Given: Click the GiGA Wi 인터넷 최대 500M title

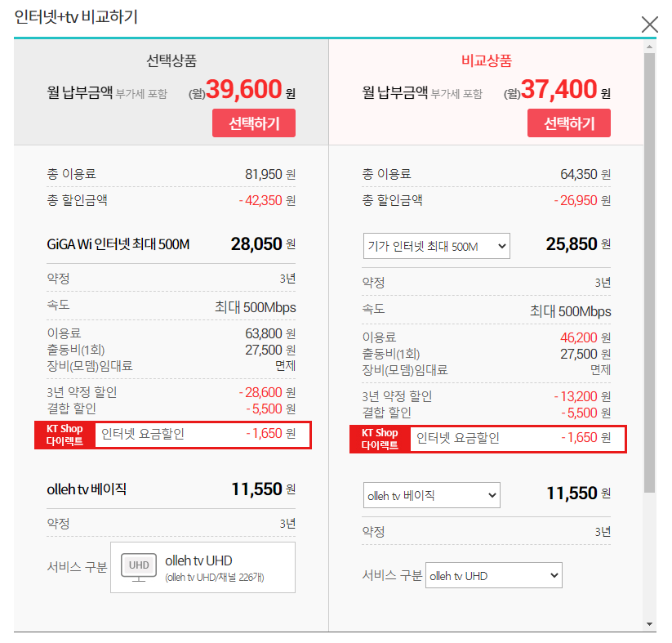Looking at the screenshot, I should (x=118, y=243).
